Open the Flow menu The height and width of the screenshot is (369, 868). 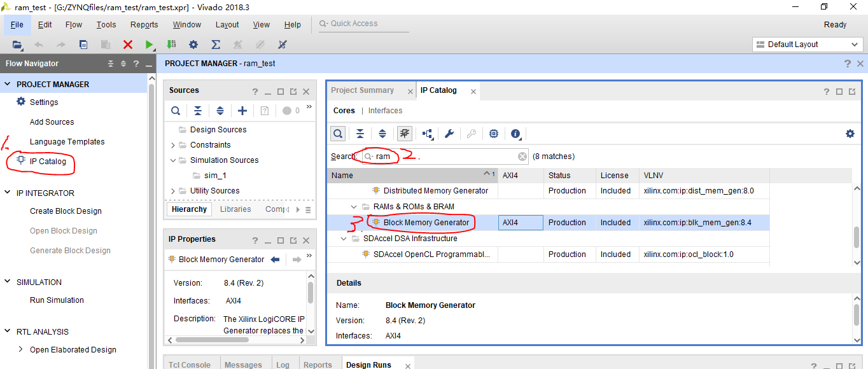pos(74,25)
